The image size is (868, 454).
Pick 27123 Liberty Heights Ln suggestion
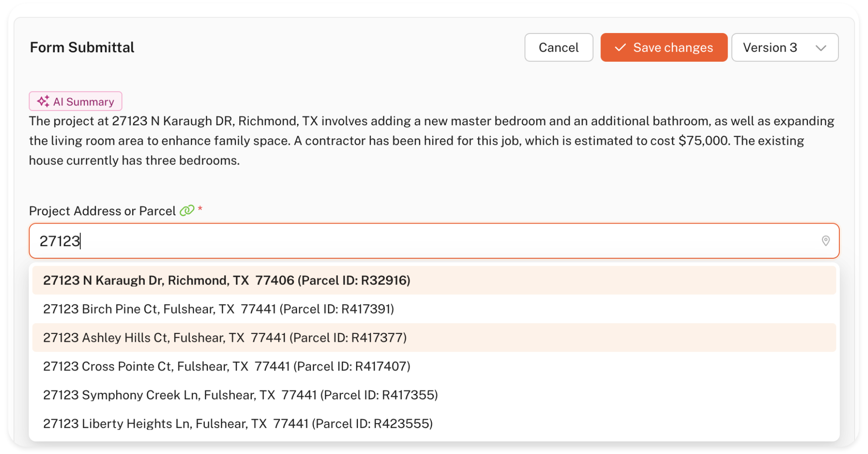237,424
